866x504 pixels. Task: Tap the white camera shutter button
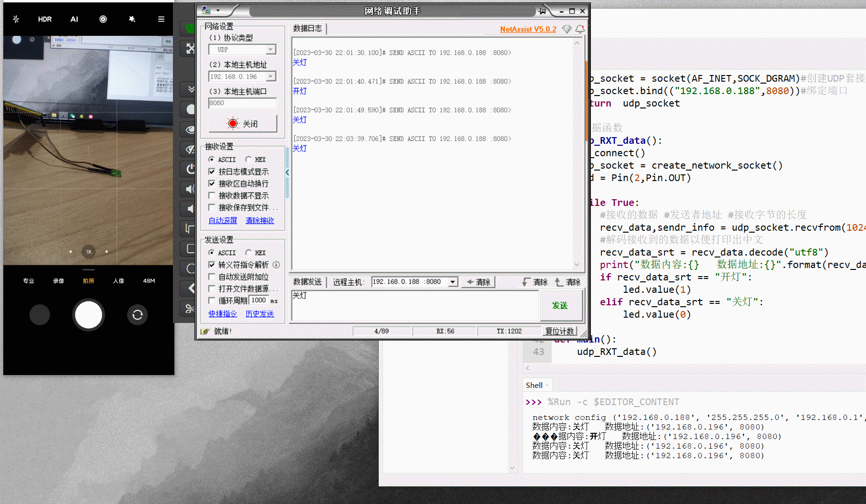tap(88, 315)
